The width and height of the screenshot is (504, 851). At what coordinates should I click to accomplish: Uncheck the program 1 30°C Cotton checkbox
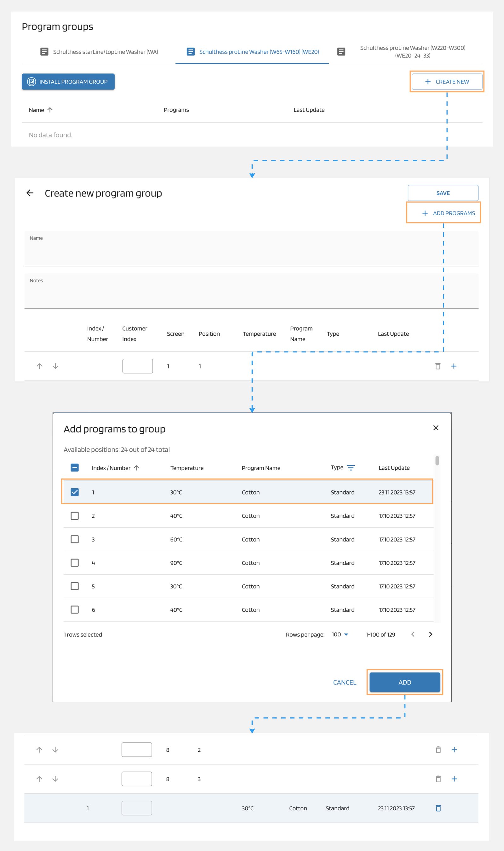click(75, 492)
